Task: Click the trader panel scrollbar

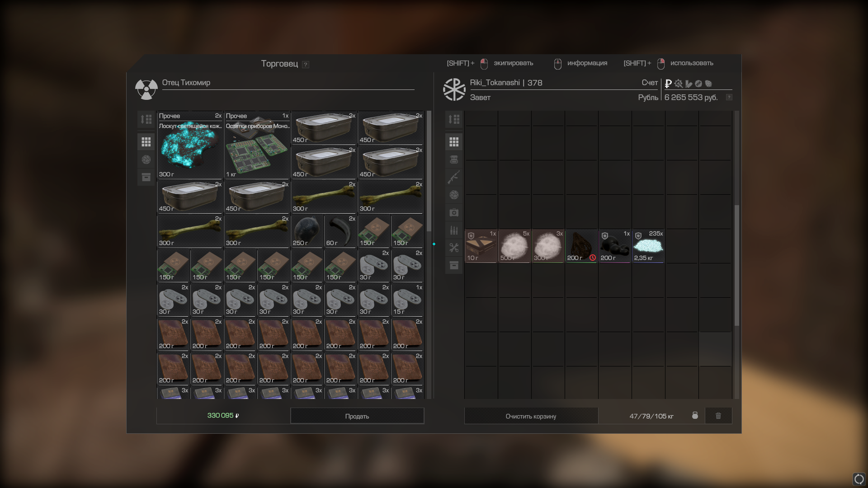Action: pyautogui.click(x=429, y=172)
